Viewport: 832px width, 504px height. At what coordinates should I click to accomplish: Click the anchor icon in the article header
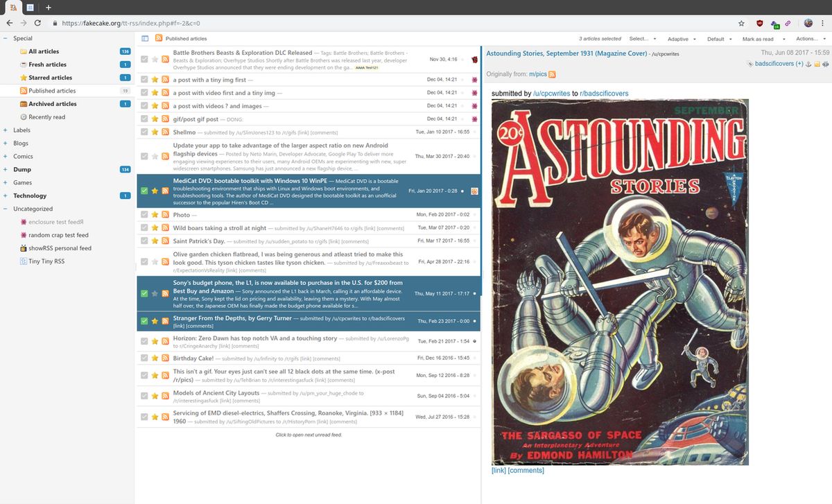point(809,64)
